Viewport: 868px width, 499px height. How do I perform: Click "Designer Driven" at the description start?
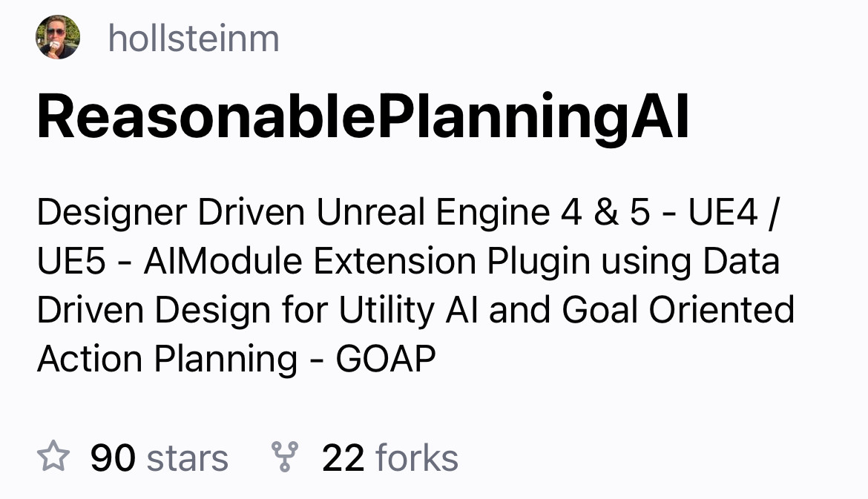point(171,213)
